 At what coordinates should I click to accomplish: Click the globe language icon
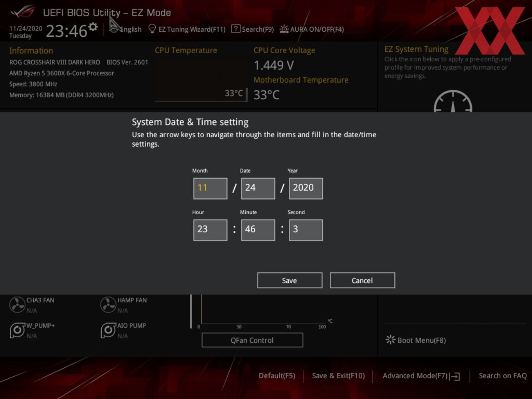tap(113, 29)
